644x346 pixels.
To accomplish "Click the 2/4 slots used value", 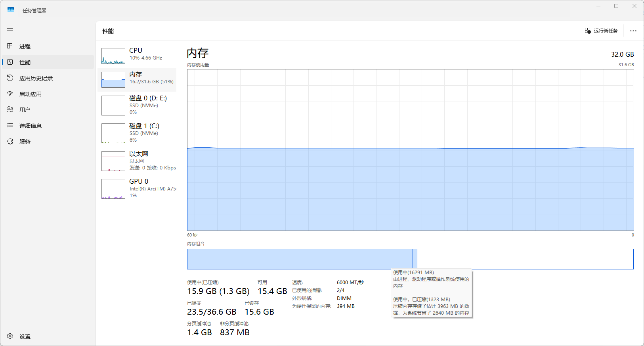I will 341,290.
